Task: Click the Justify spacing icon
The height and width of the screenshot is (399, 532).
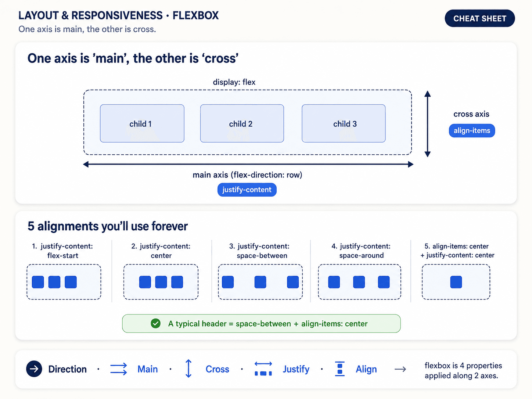Action: pyautogui.click(x=263, y=369)
